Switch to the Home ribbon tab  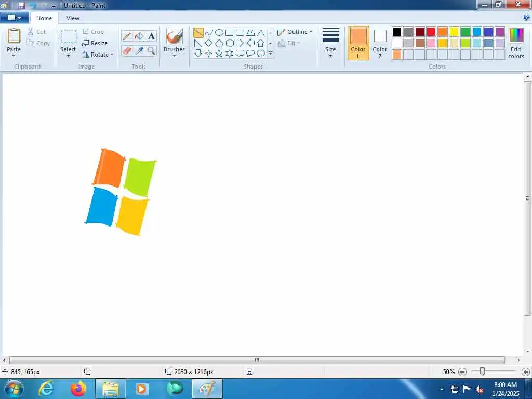(x=44, y=18)
